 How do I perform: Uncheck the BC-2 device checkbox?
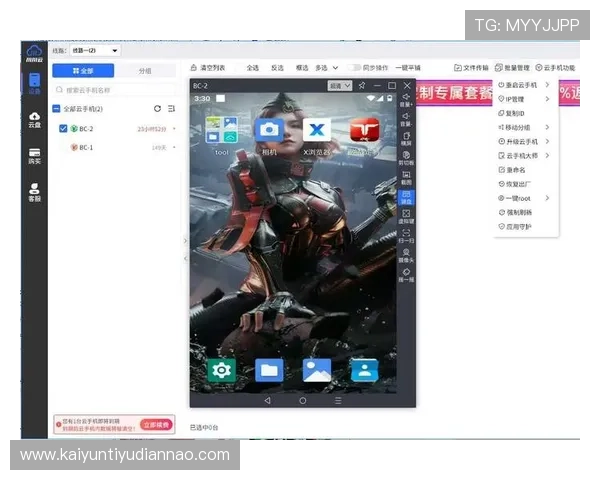(63, 129)
